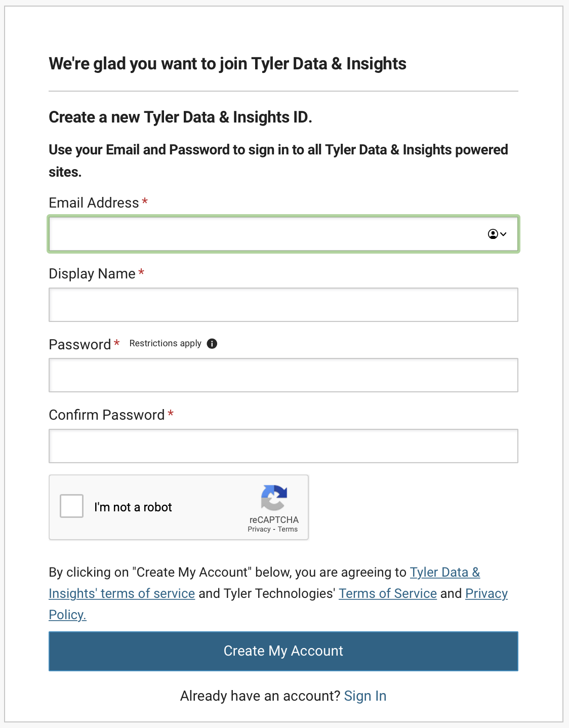The height and width of the screenshot is (728, 569).
Task: Click the Confirm Password field
Action: click(x=283, y=446)
